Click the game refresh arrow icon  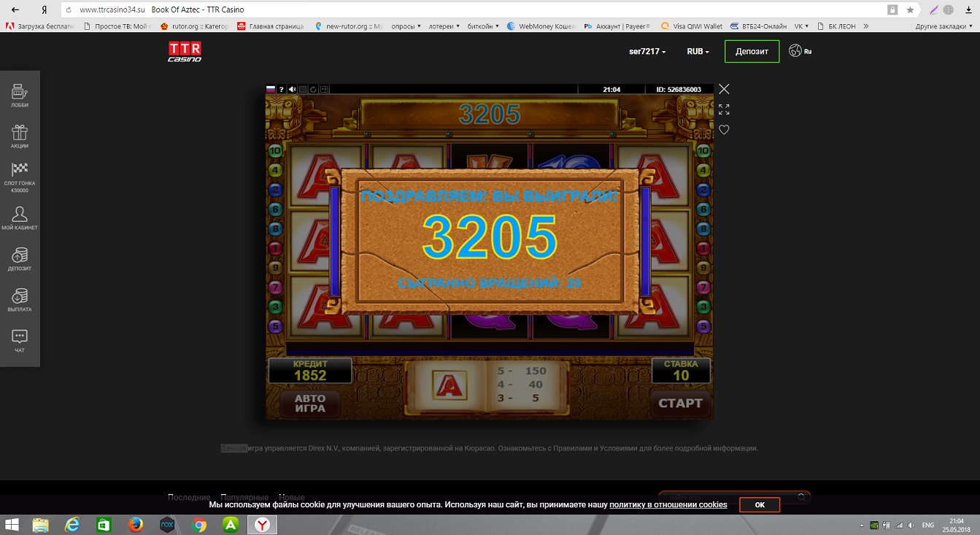point(313,89)
